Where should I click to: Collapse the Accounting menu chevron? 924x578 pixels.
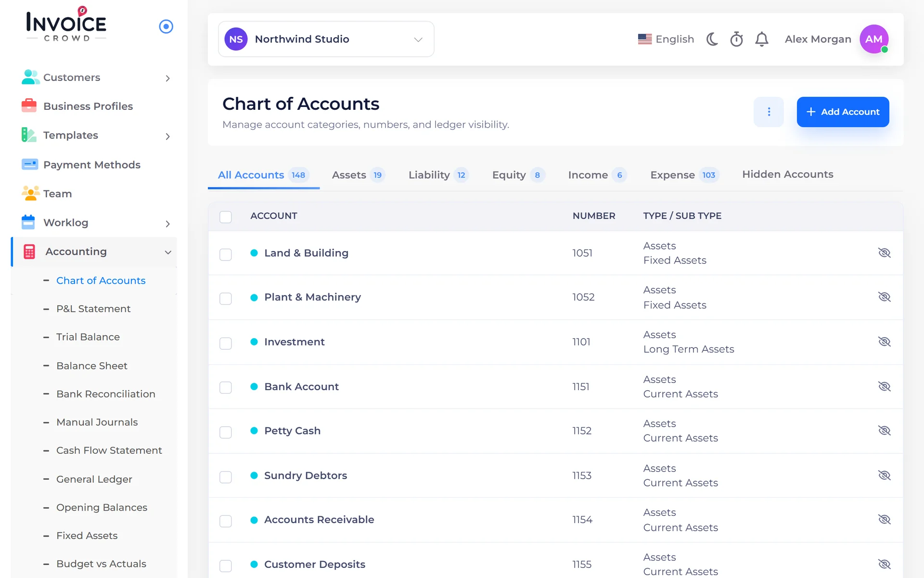[167, 252]
